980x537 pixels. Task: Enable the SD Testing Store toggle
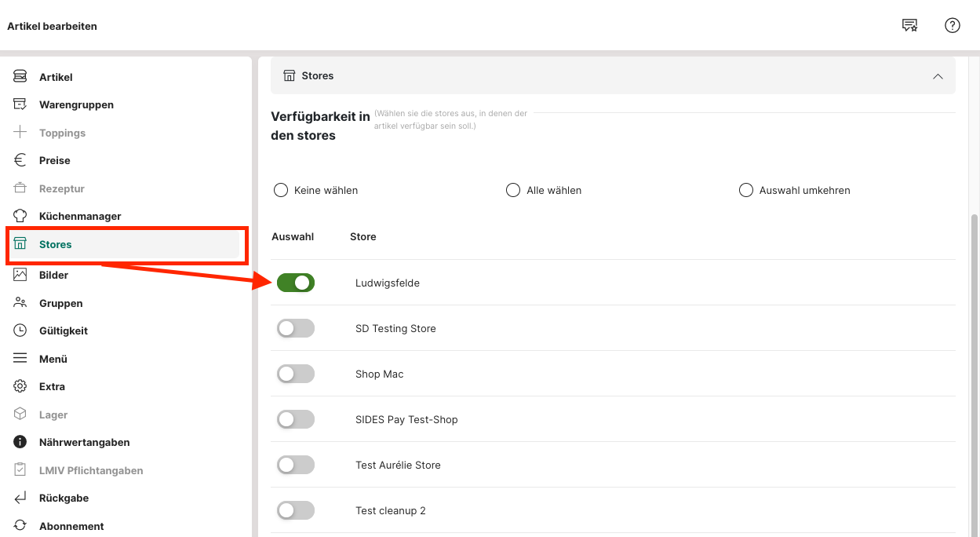296,328
